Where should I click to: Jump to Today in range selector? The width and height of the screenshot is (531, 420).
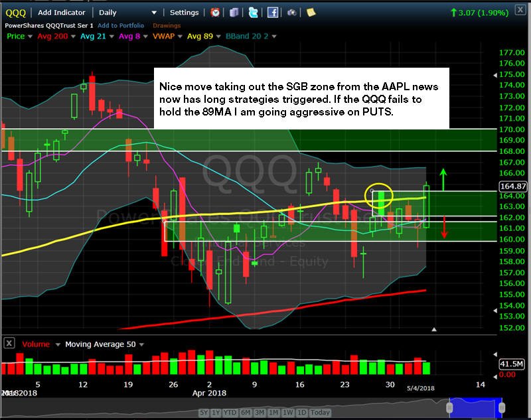tap(320, 412)
